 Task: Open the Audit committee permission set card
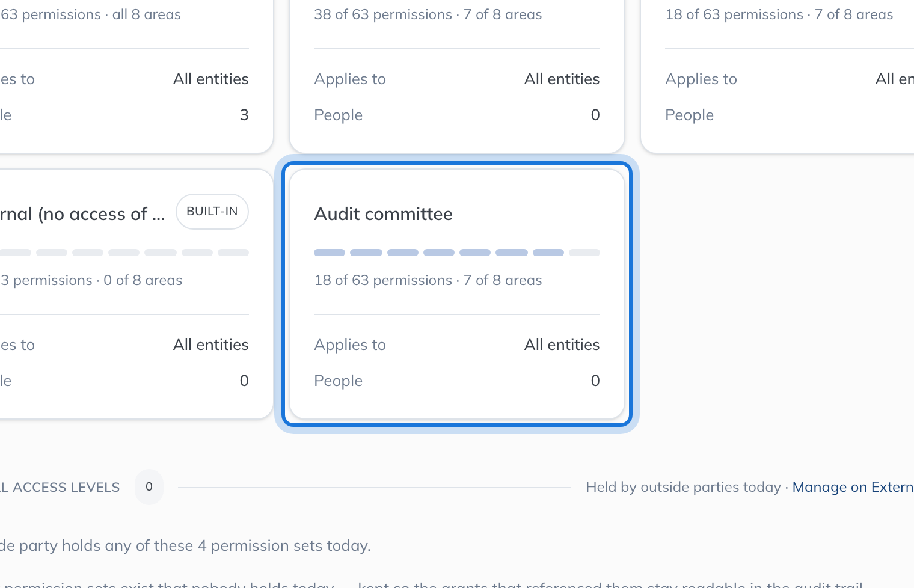tap(457, 293)
